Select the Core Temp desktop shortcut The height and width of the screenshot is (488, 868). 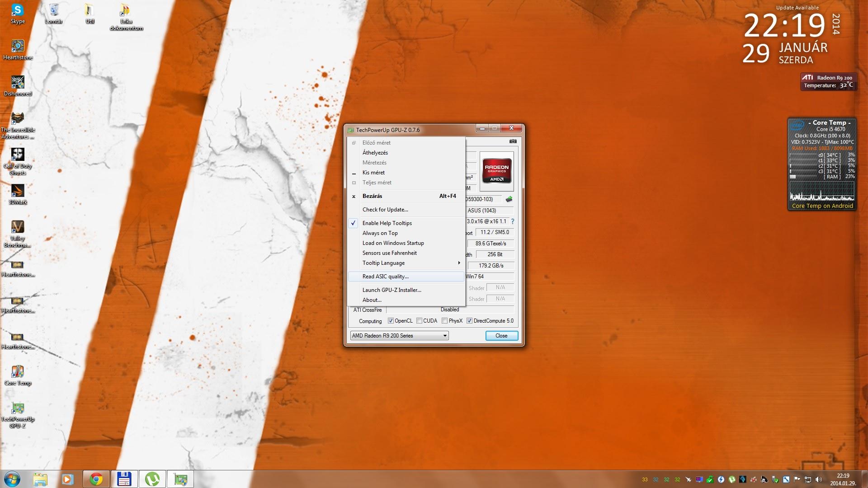pos(18,375)
